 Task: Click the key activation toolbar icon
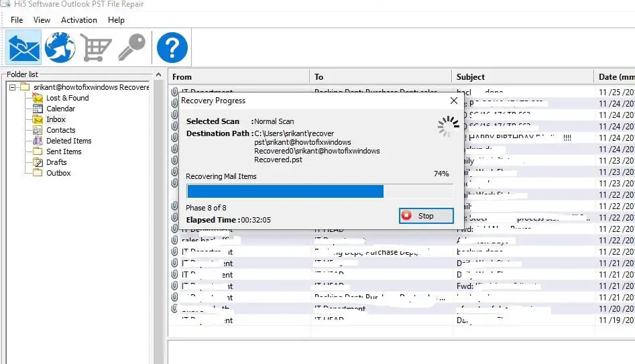[x=131, y=48]
